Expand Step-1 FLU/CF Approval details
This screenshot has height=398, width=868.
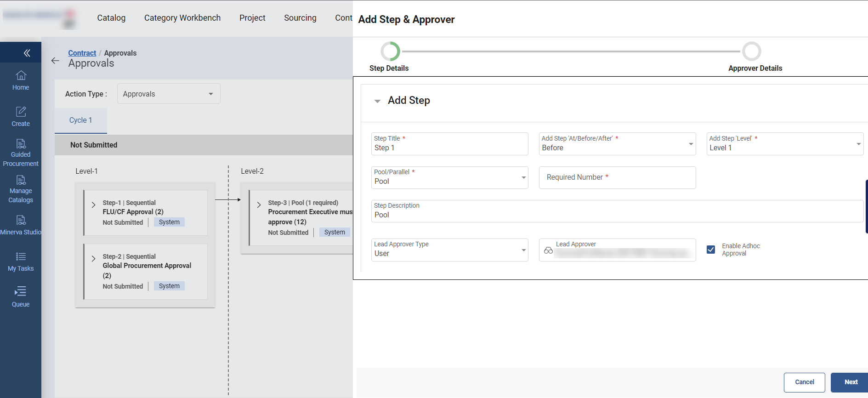click(x=94, y=205)
